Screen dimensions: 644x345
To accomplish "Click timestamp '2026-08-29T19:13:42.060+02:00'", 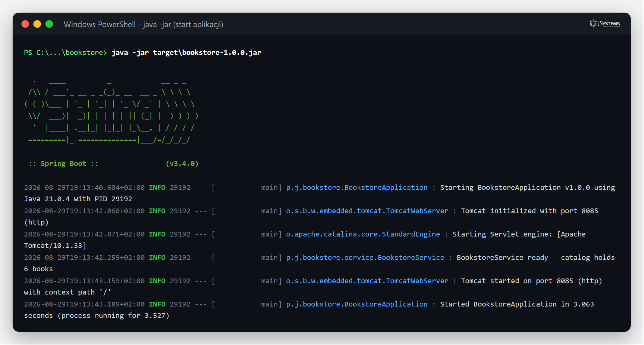I will pyautogui.click(x=84, y=211).
